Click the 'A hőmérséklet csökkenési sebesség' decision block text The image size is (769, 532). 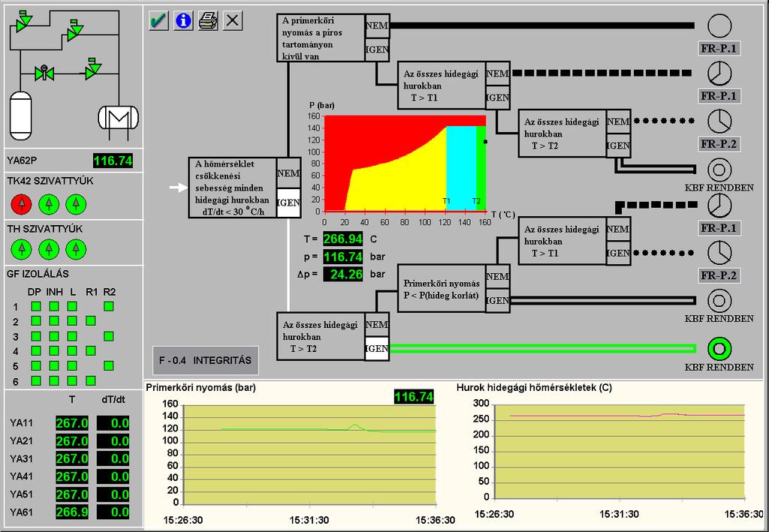(233, 188)
